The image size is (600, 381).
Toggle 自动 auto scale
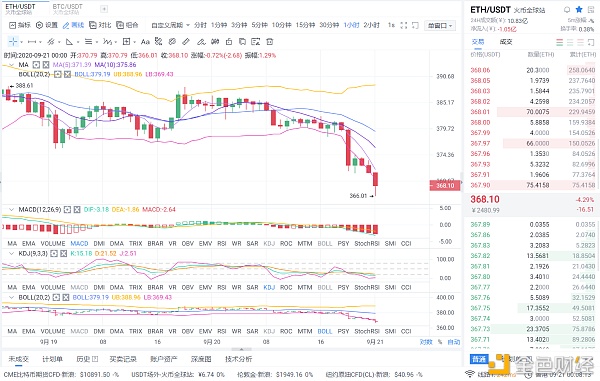coord(453,342)
